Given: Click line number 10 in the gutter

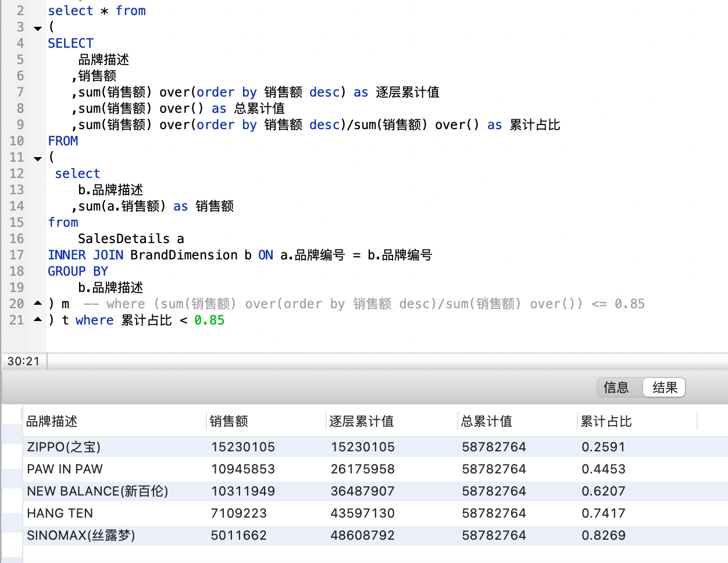Looking at the screenshot, I should tap(17, 141).
